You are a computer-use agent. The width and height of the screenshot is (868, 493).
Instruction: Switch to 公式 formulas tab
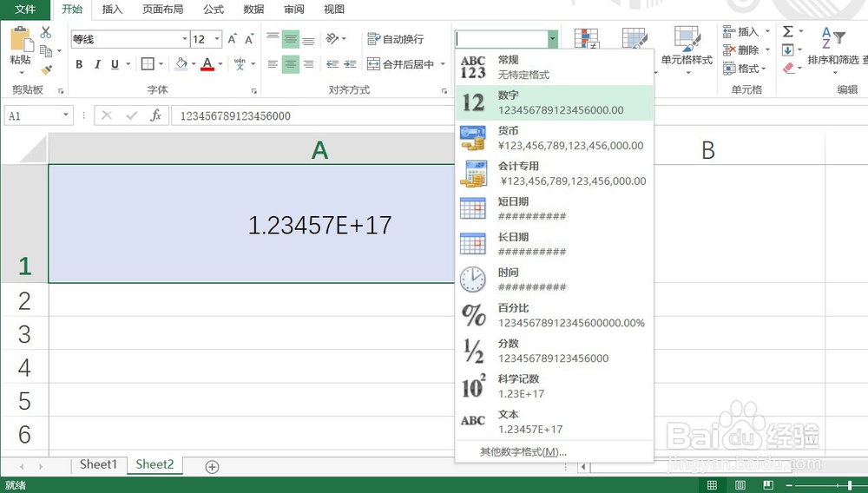click(214, 10)
